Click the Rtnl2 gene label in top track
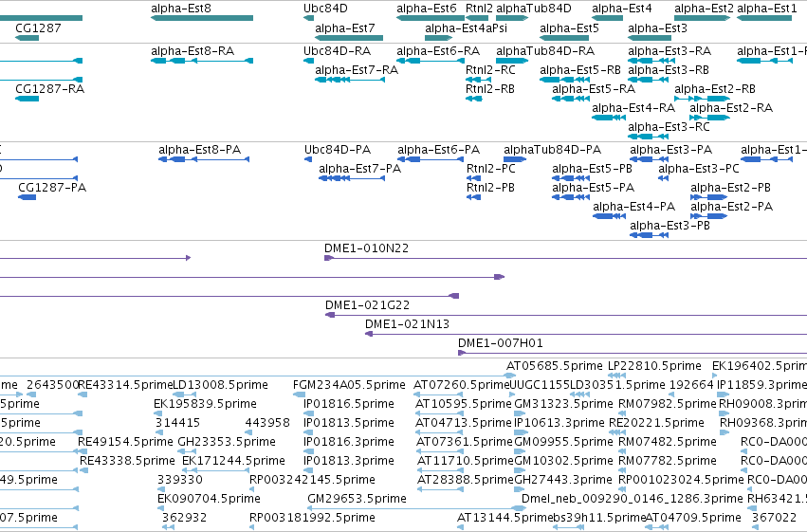 (x=479, y=9)
